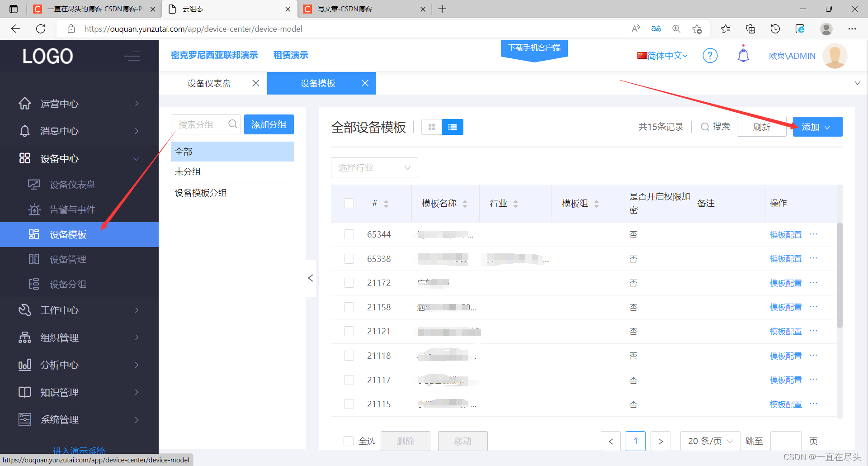Expand the 简体中文 language dropdown
868x466 pixels.
pos(662,55)
